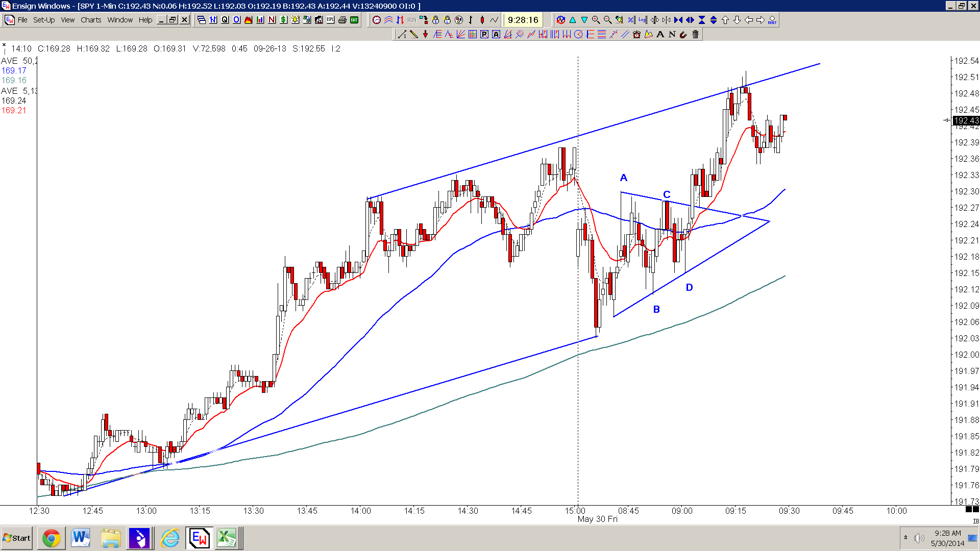The image size is (980, 551).
Task: Open the flame hot-list icon
Action: (x=248, y=20)
